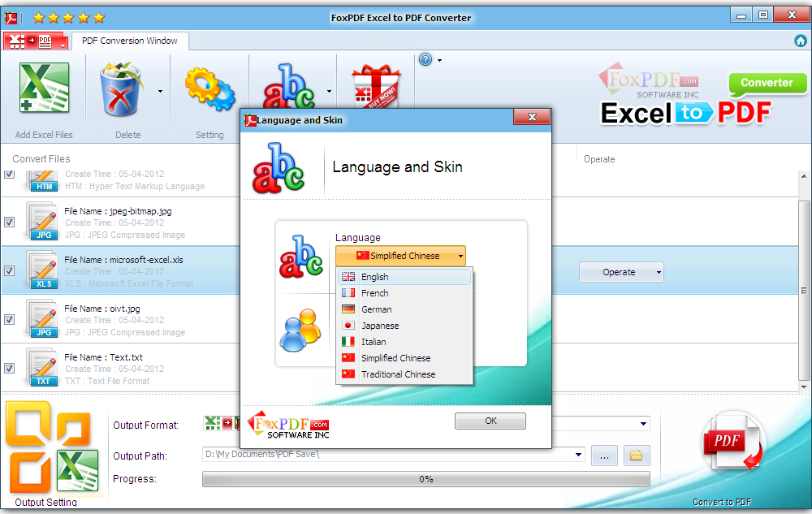The image size is (812, 514).
Task: Click the file list scroll up arrow
Action: pyautogui.click(x=804, y=176)
